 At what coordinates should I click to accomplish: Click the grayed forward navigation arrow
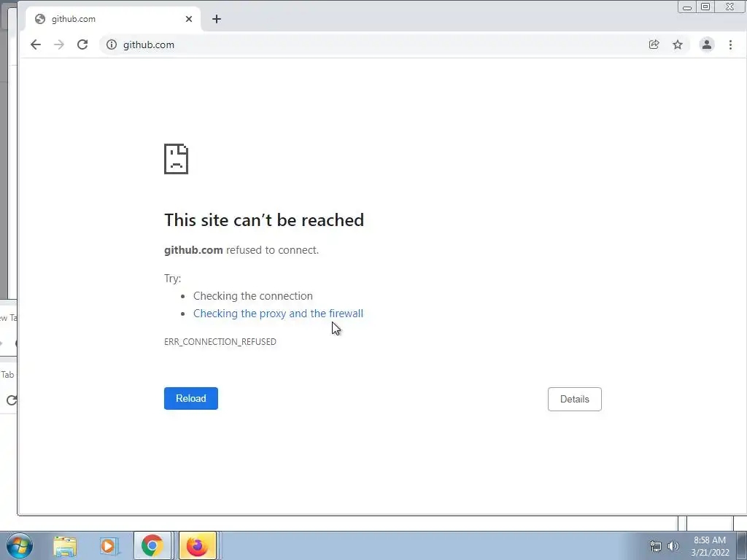[59, 44]
